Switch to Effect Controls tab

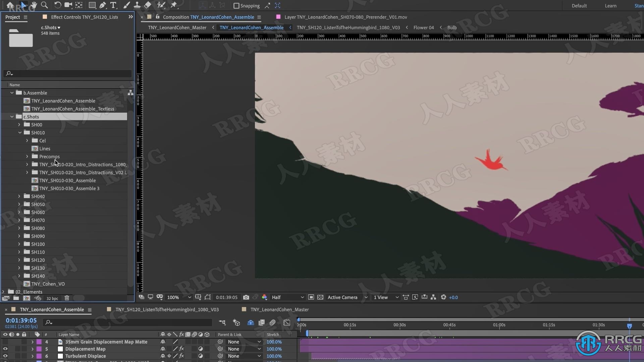84,17
